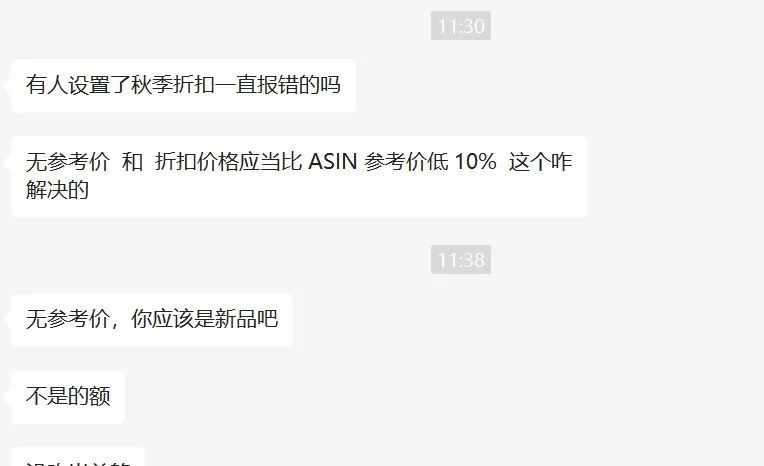The image size is (764, 466).
Task: Click the word 新品 in the reply
Action: 235,319
